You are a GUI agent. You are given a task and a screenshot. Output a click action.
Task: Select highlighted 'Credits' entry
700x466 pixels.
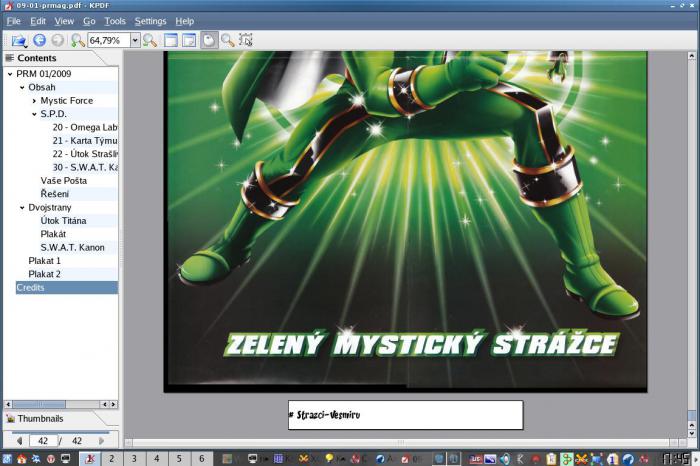(x=67, y=287)
